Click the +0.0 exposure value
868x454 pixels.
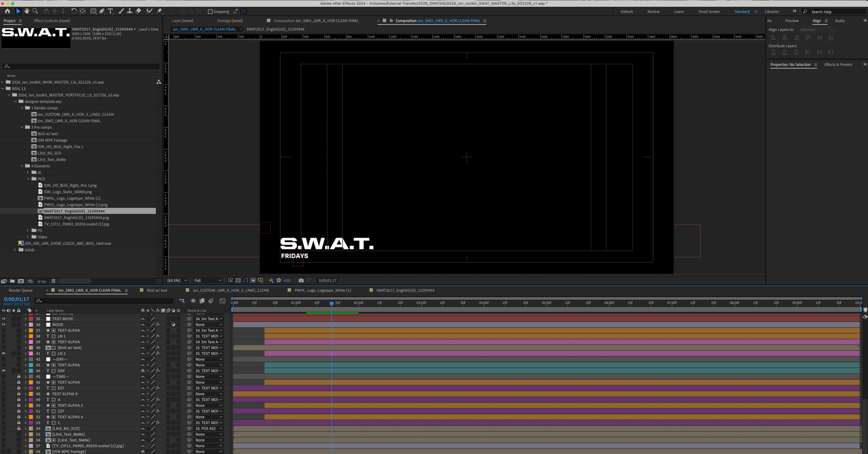pyautogui.click(x=287, y=280)
